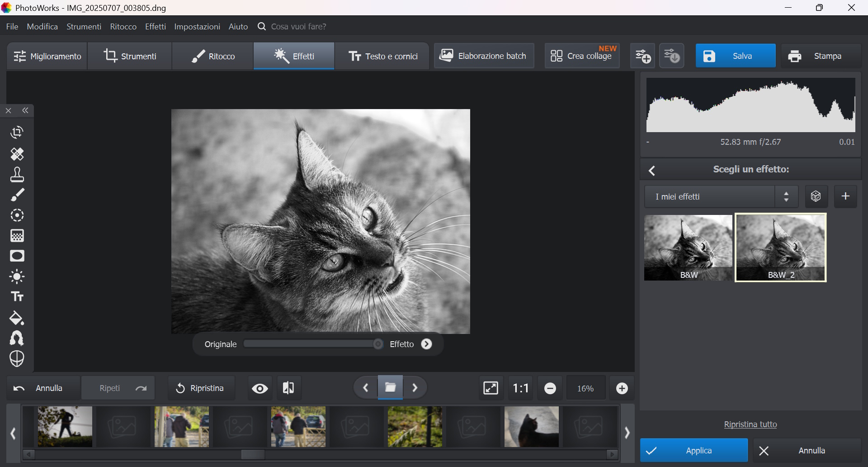The image size is (868, 467).
Task: Pick the graduated filter tool
Action: 17,236
